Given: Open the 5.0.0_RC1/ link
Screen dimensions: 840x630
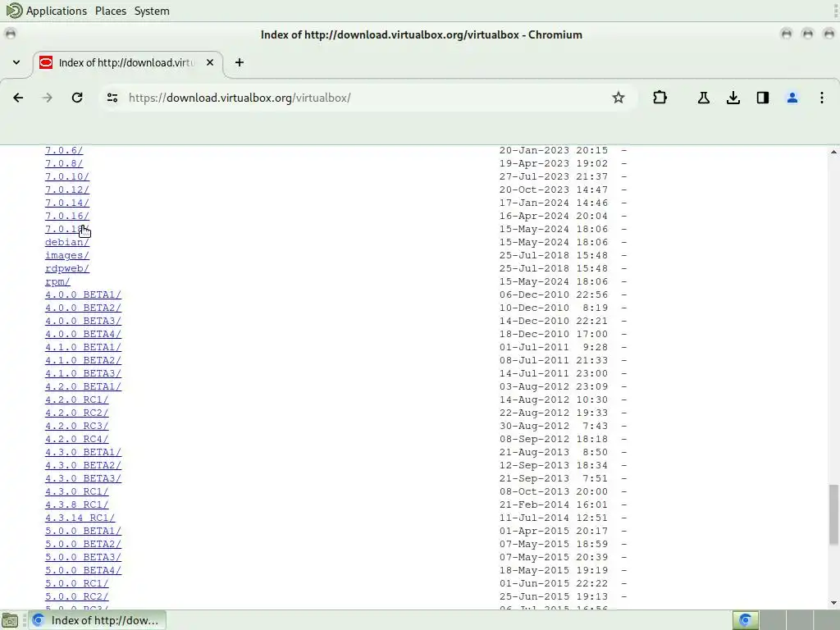Looking at the screenshot, I should 76,583.
